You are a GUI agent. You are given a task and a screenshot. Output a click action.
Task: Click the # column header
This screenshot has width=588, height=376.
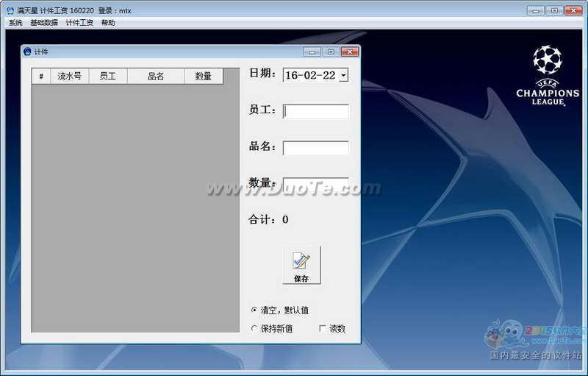click(x=41, y=77)
